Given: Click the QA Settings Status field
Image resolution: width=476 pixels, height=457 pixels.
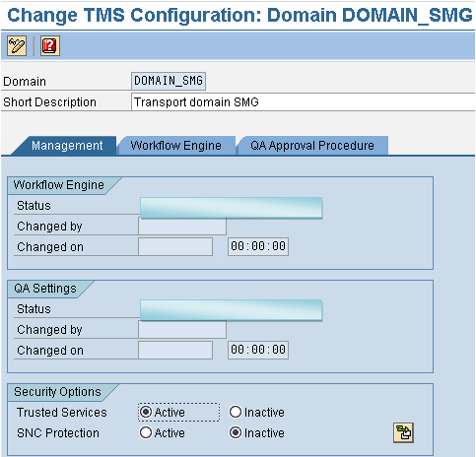Looking at the screenshot, I should click(x=232, y=310).
